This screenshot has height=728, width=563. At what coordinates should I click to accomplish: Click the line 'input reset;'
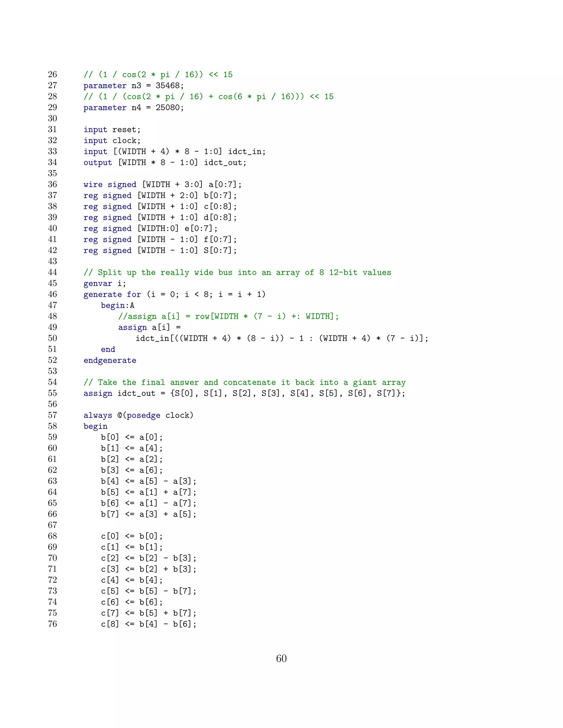(112, 130)
